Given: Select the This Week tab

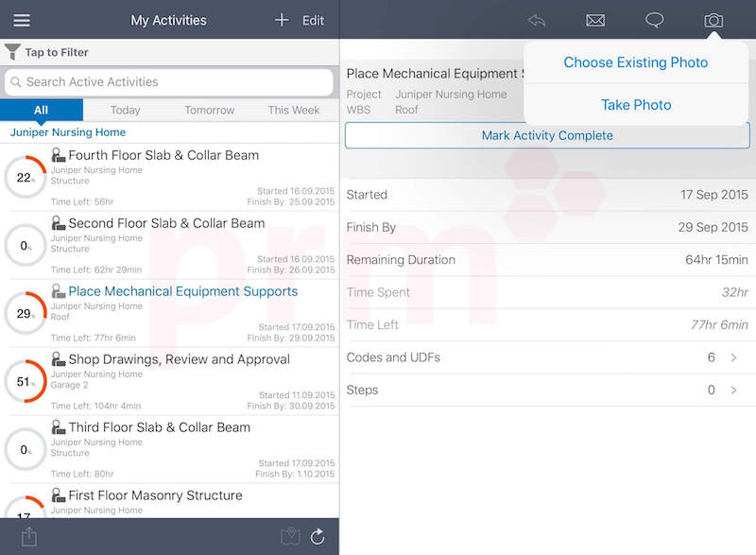Looking at the screenshot, I should pyautogui.click(x=293, y=110).
